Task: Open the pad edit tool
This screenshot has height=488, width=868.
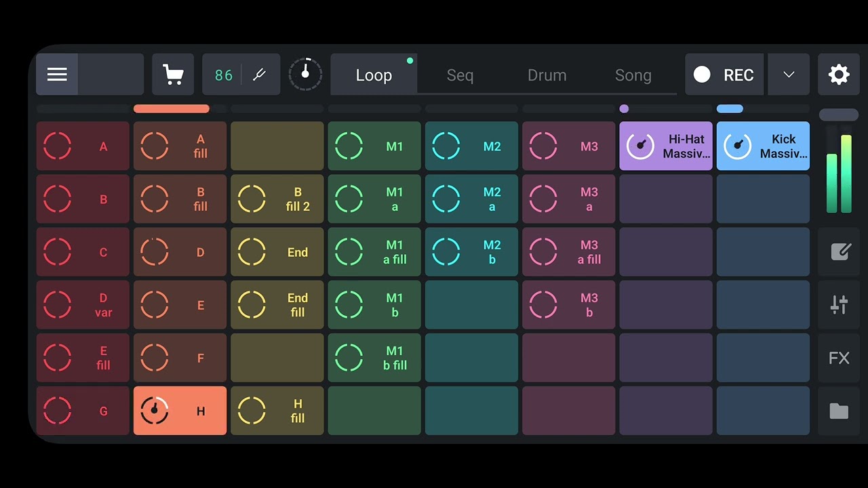Action: tap(840, 251)
